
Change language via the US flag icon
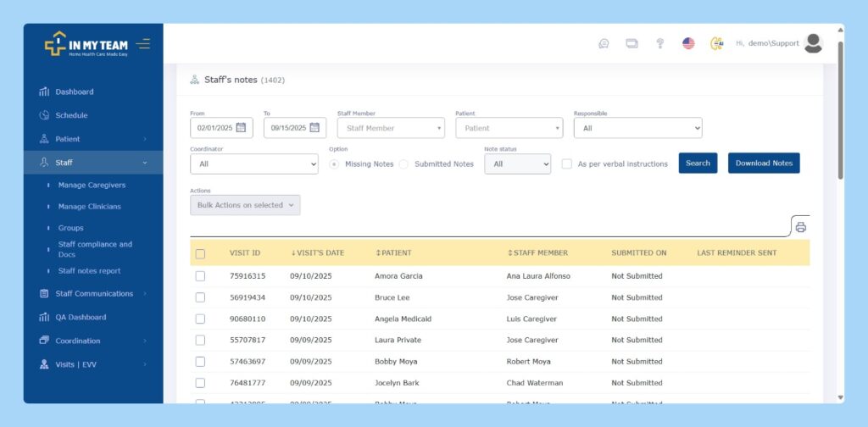688,43
